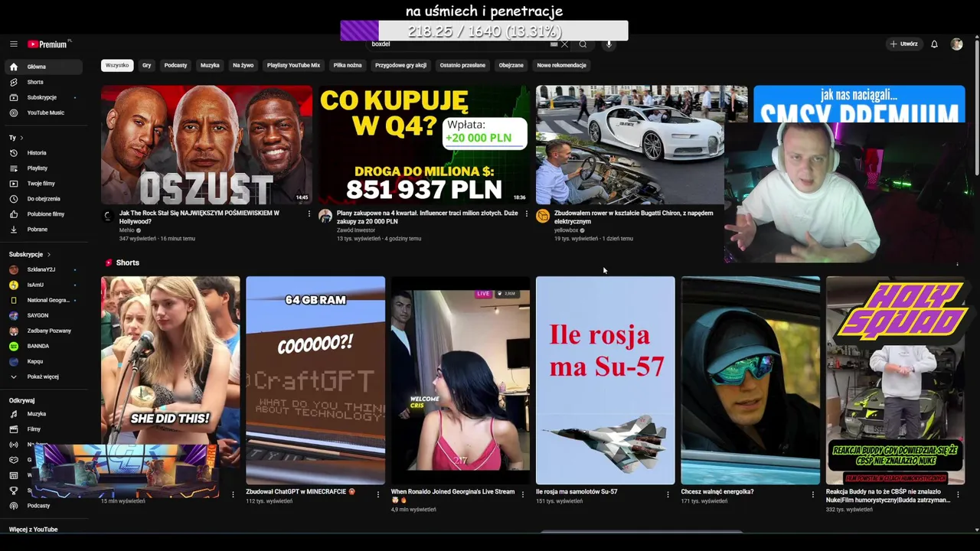Click the Utwórz create button
This screenshot has height=551, width=980.
(x=903, y=44)
